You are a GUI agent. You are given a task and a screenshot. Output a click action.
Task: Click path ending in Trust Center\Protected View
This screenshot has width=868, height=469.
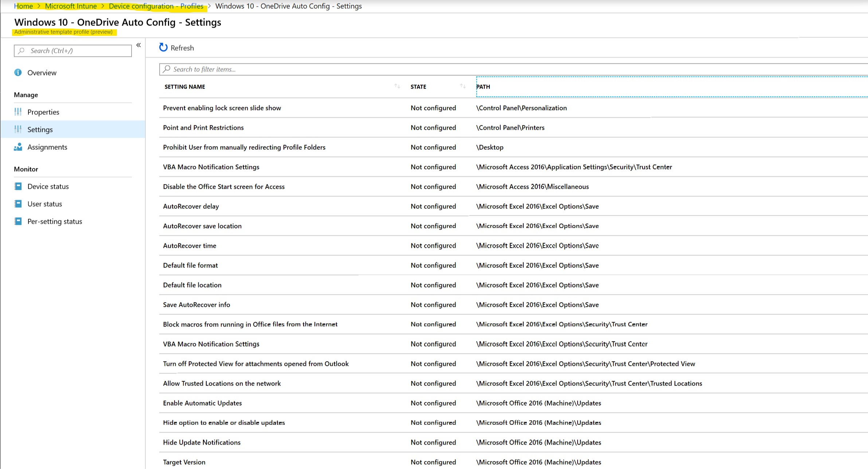[x=586, y=364]
